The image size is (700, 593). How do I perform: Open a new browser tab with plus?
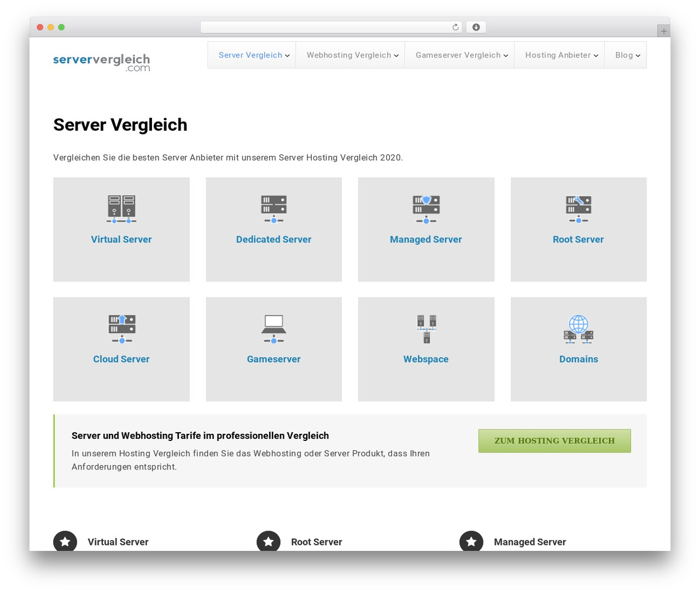coord(664,31)
